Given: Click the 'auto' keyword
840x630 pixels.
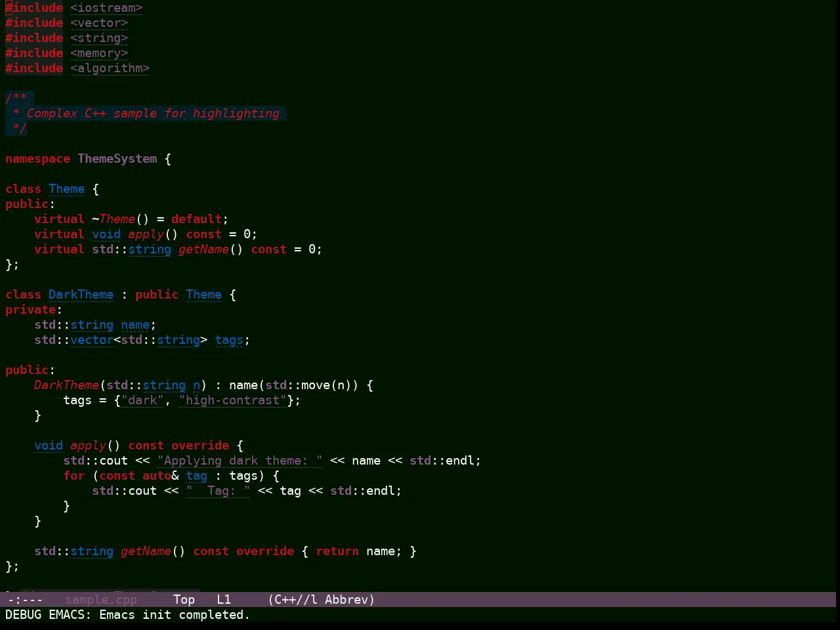Looking at the screenshot, I should (157, 476).
